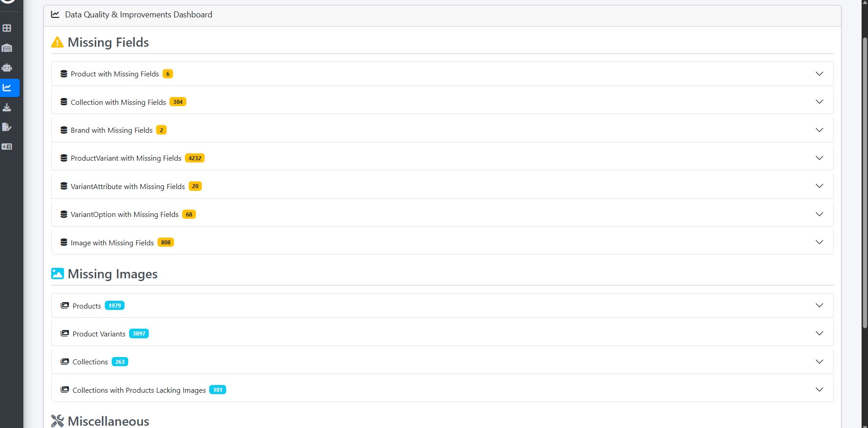The height and width of the screenshot is (428, 868).
Task: Click the 4232 count badge
Action: 195,158
